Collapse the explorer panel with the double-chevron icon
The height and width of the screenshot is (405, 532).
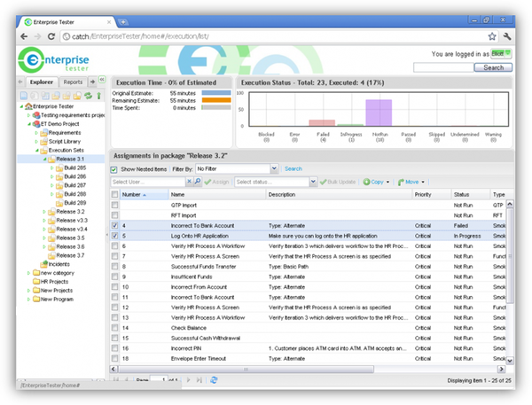click(x=102, y=80)
